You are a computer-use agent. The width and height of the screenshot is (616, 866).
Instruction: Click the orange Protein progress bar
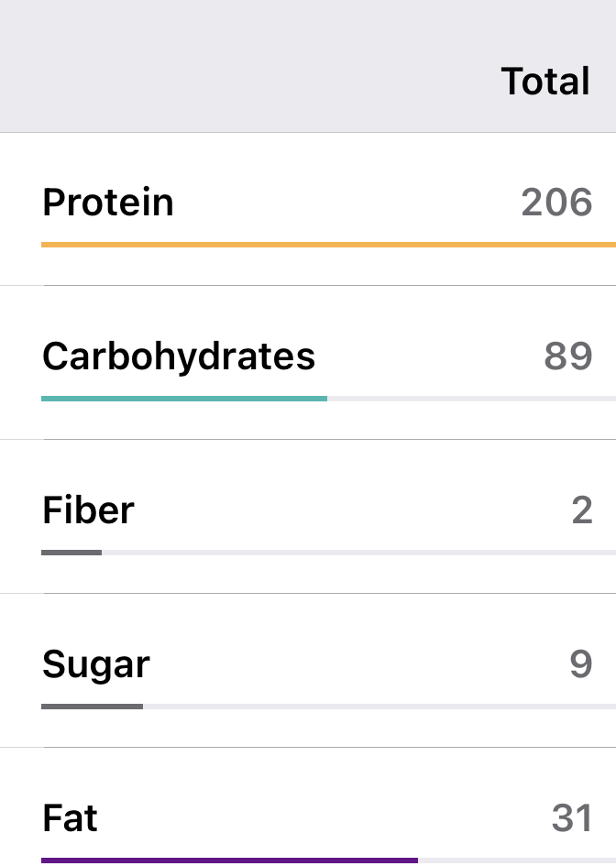click(x=328, y=245)
